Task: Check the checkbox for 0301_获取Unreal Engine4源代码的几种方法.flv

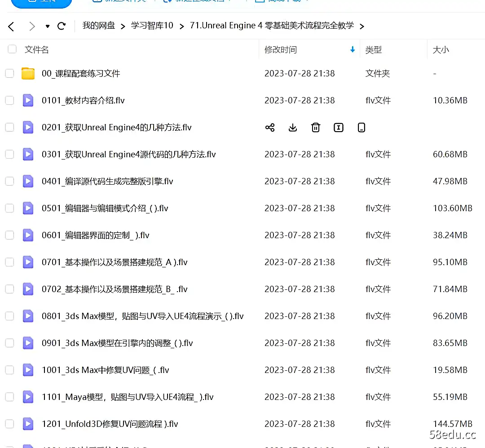Action: tap(9, 154)
